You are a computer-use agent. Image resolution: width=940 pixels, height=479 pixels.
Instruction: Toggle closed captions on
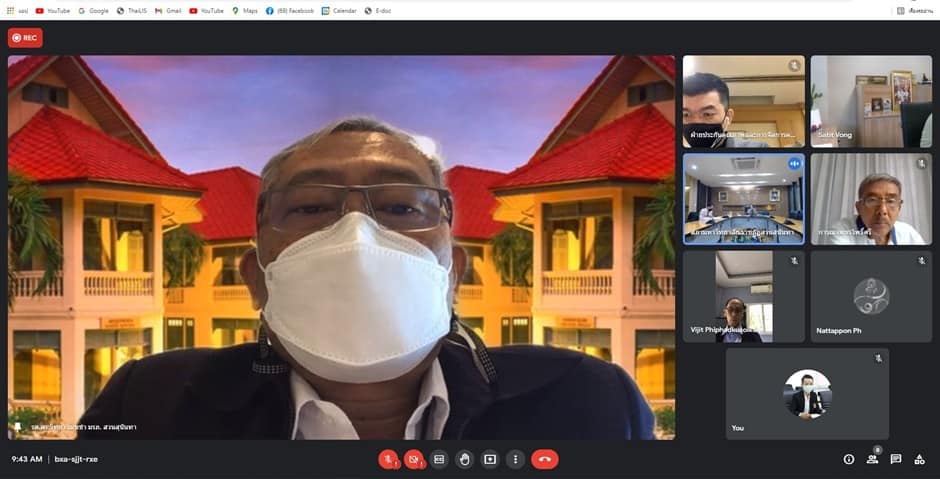tap(439, 459)
